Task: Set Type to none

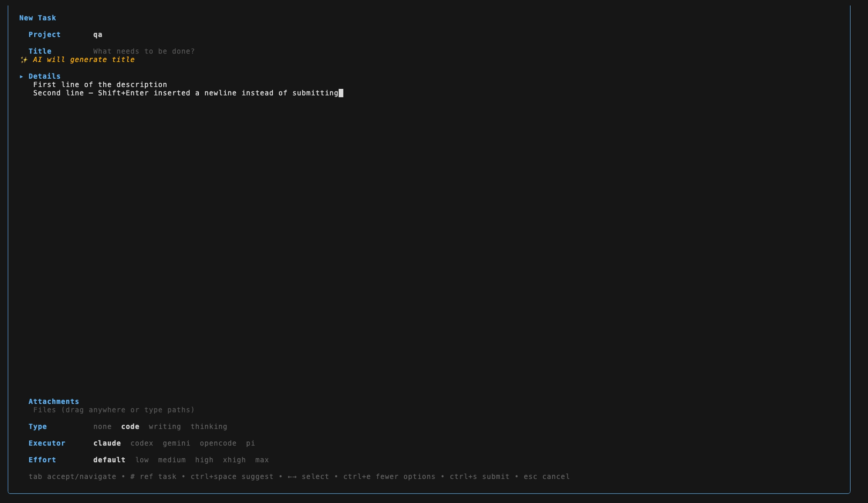Action: tap(102, 427)
